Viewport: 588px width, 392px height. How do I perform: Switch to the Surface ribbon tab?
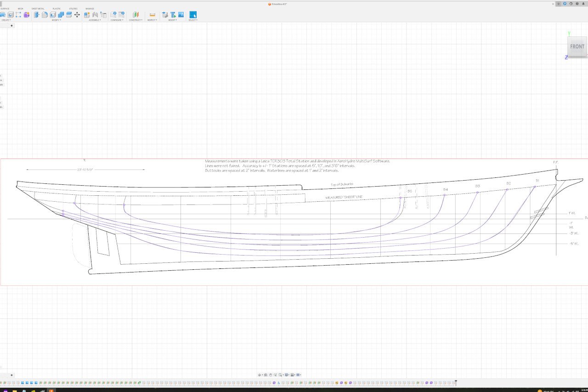[x=5, y=8]
